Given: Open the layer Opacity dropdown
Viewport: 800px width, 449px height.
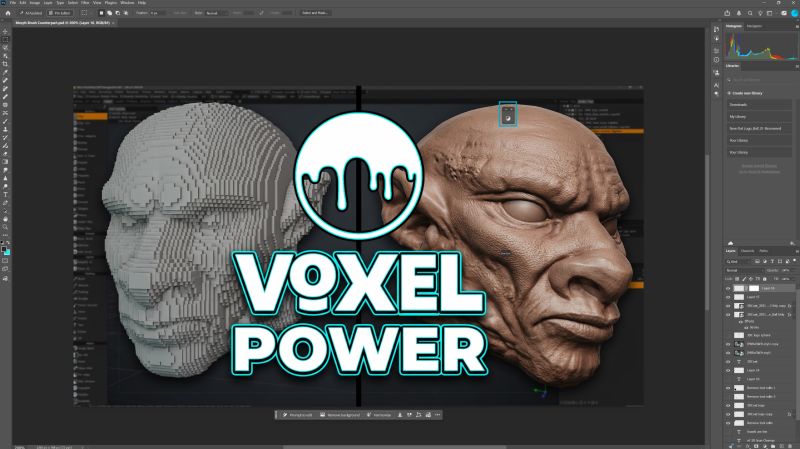Looking at the screenshot, I should [787, 270].
